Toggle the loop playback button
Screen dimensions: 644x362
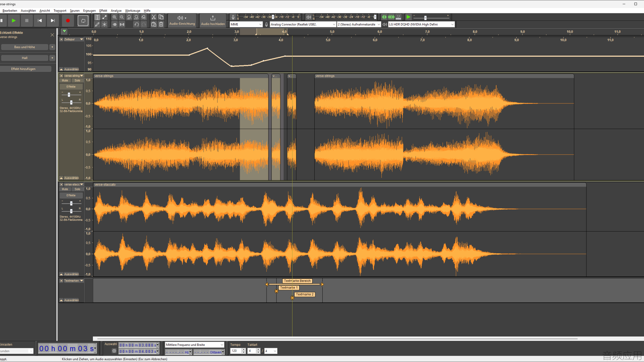tap(83, 20)
